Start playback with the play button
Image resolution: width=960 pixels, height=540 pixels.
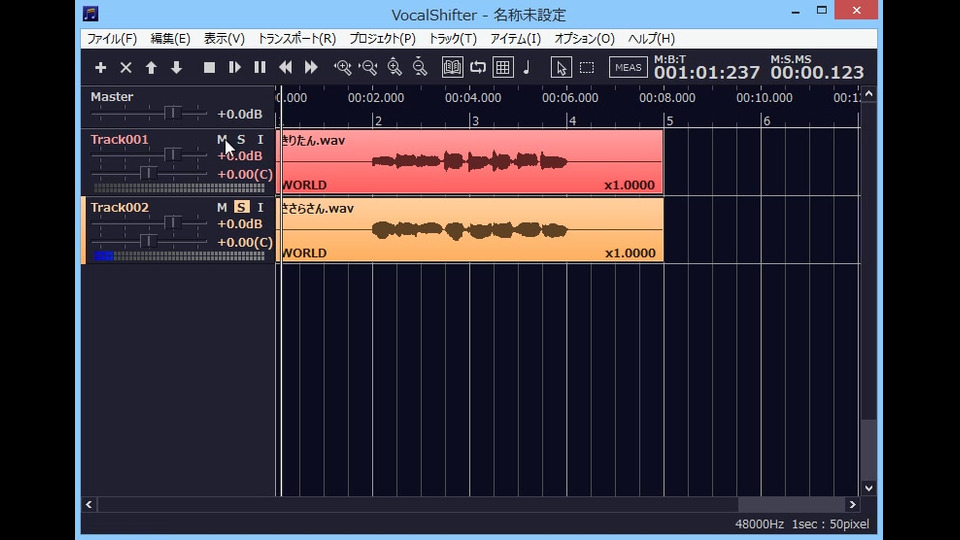234,67
